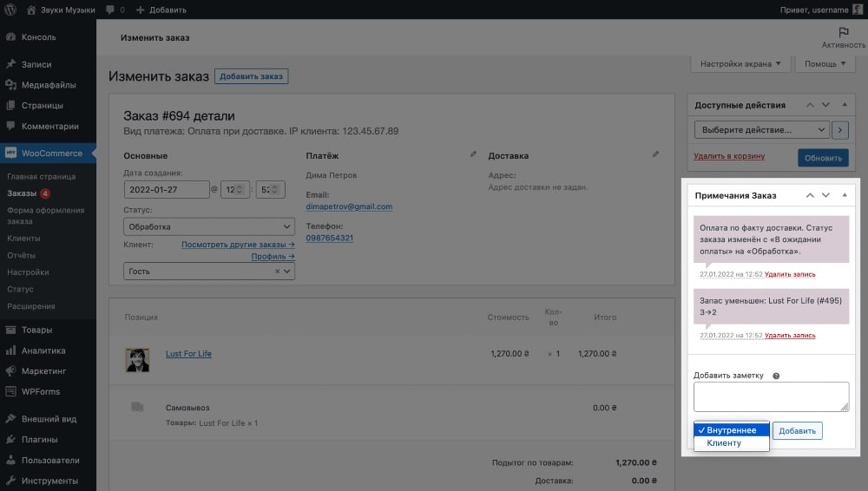868x491 pixels.
Task: Click the user avatar next to username
Action: click(858, 10)
